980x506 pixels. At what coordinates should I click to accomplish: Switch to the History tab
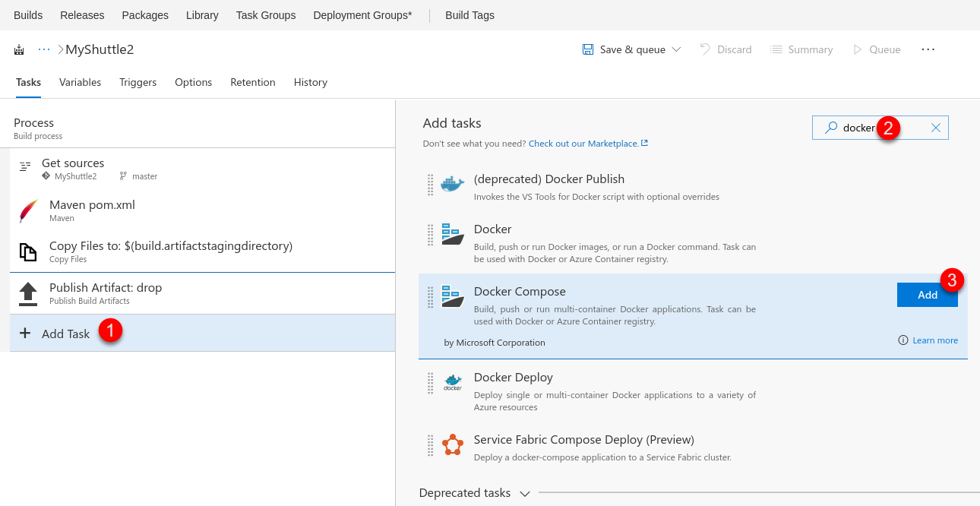(x=311, y=82)
